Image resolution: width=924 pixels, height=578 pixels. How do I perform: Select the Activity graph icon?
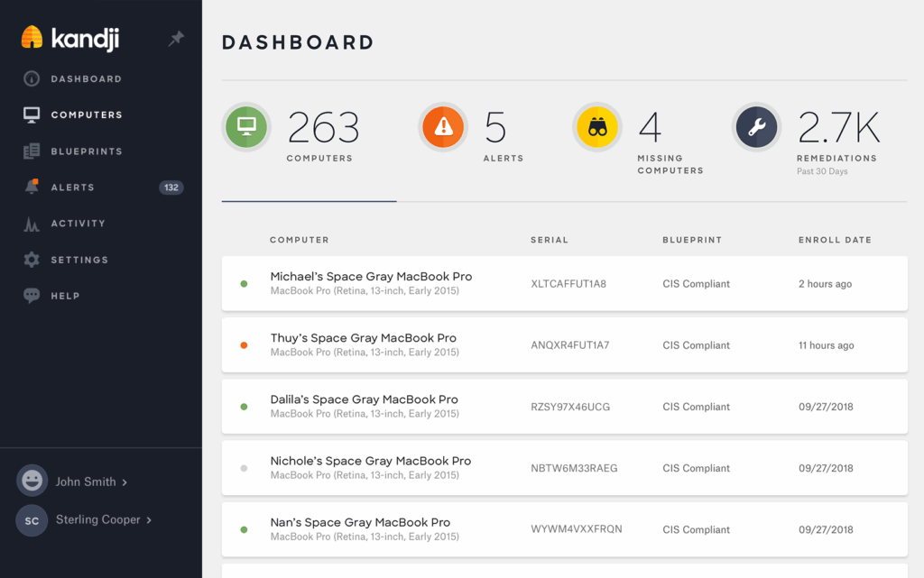31,223
